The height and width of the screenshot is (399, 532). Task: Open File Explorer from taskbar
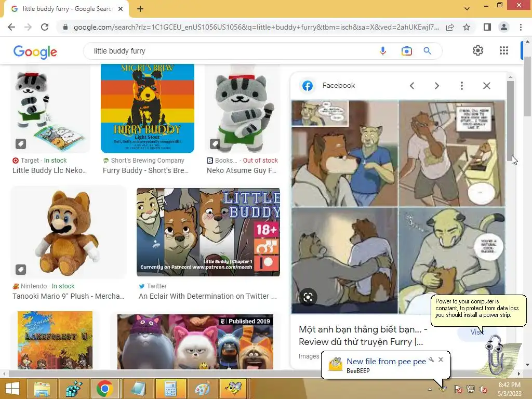pyautogui.click(x=42, y=389)
